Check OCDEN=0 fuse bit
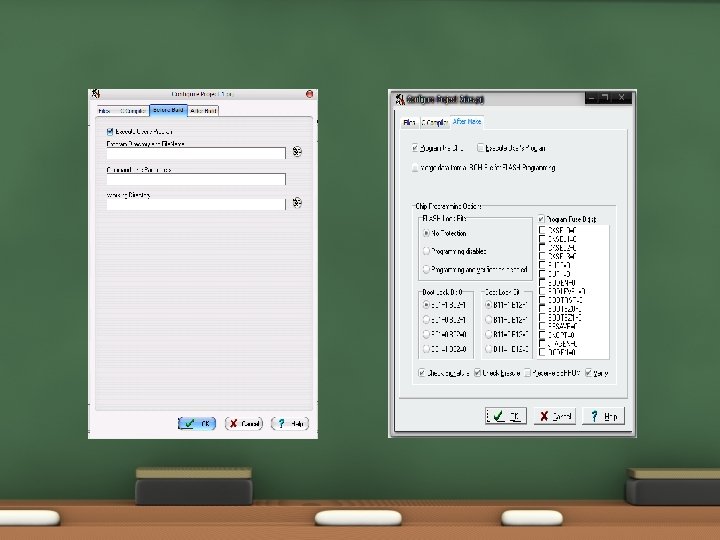The image size is (720, 540). (x=542, y=352)
